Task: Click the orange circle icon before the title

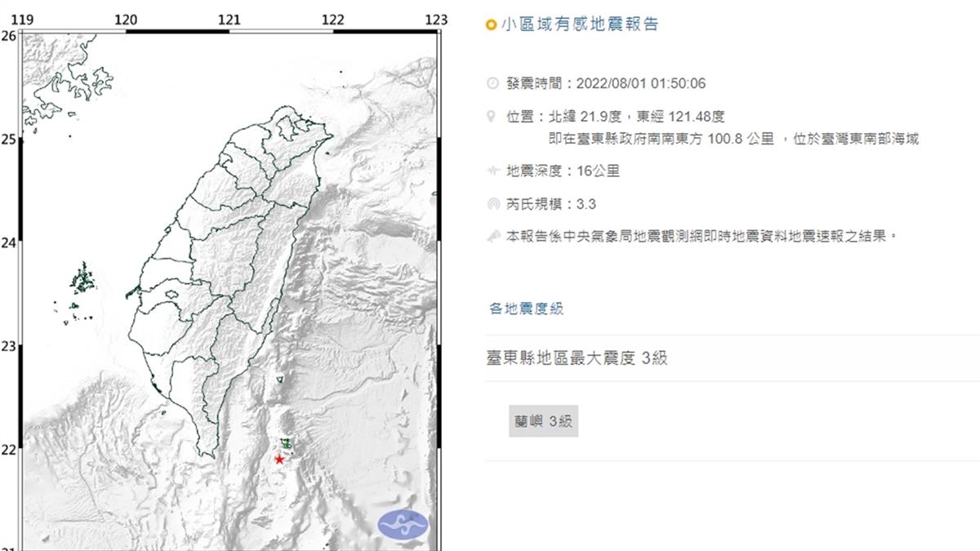Action: pos(491,25)
